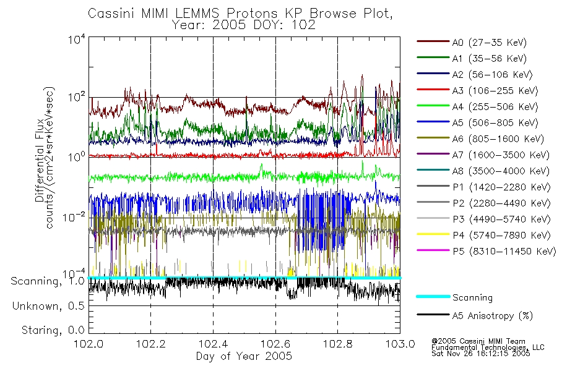The image size is (588, 371).
Task: Select legend label A1 (35-56 KeV)
Action: tap(490, 59)
